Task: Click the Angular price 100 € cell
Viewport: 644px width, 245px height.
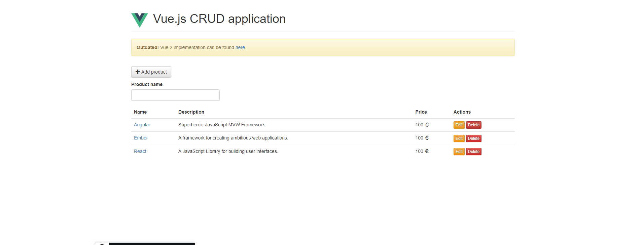Action: [422, 125]
